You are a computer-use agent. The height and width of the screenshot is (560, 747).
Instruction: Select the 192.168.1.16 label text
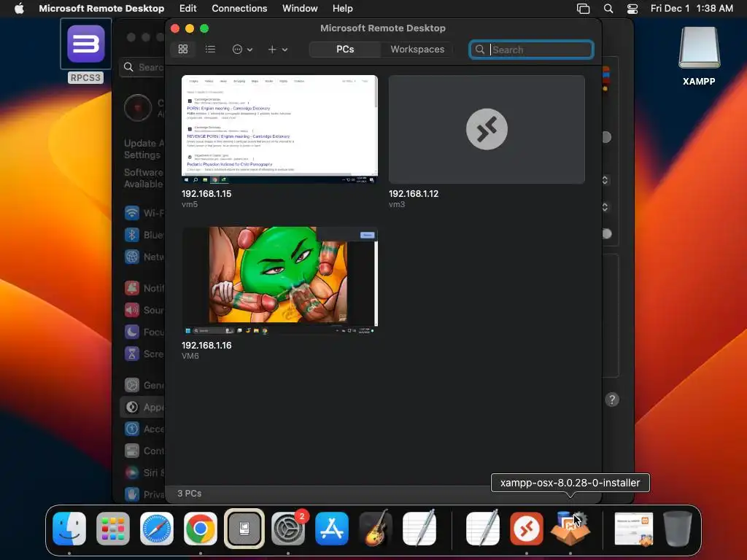[206, 345]
